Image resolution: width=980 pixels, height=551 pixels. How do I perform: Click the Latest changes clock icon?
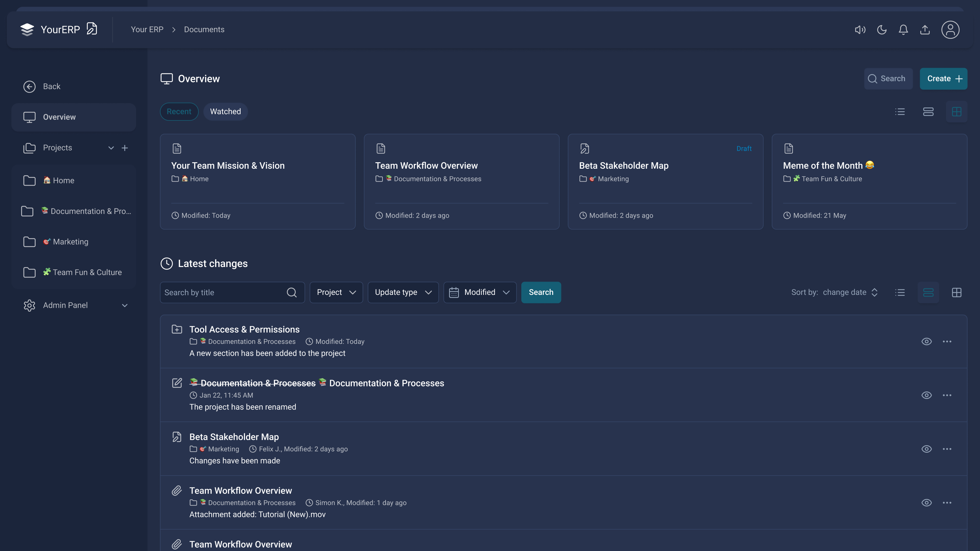point(167,264)
